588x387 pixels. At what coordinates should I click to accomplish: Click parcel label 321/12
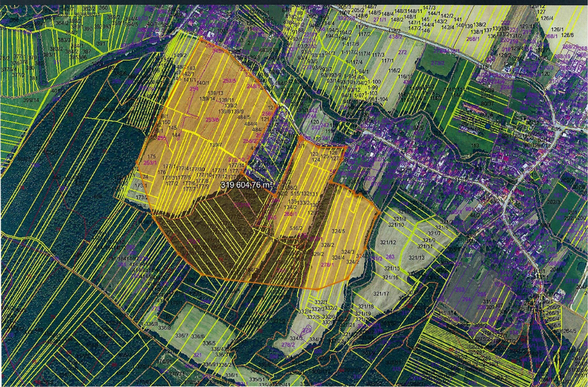tap(388, 243)
